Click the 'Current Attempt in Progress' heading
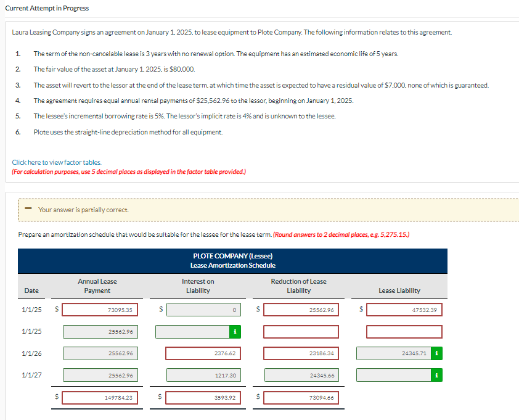The width and height of the screenshot is (519, 420). tap(47, 8)
